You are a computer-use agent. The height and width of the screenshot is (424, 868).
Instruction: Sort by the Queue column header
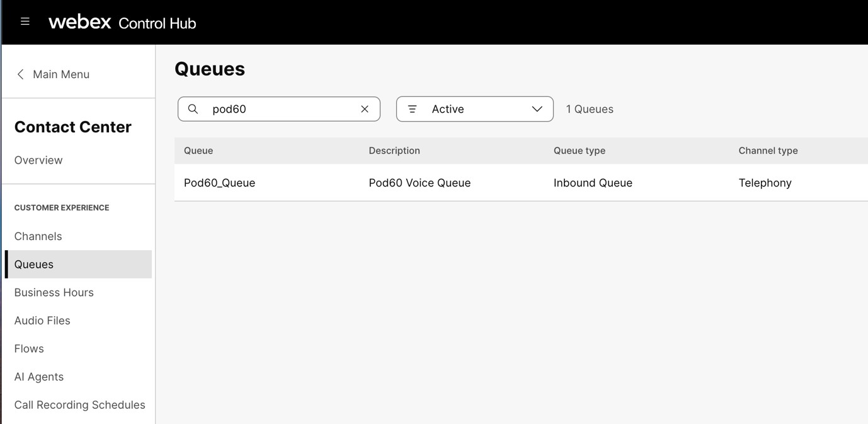coord(198,151)
